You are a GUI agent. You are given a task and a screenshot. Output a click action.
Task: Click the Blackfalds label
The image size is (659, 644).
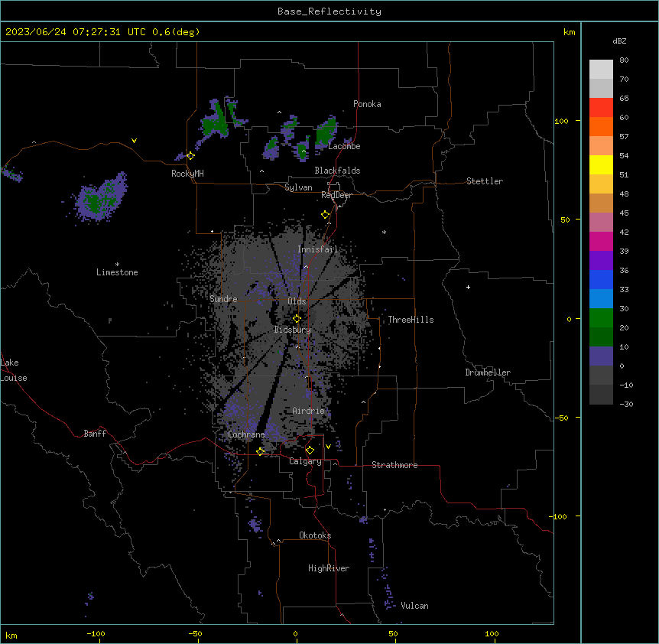point(337,171)
